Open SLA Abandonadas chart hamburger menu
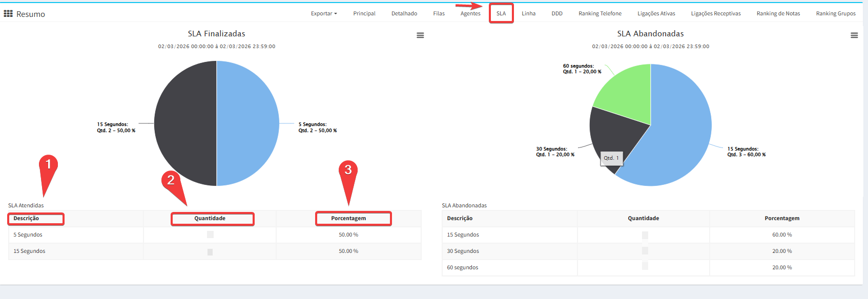 click(854, 35)
